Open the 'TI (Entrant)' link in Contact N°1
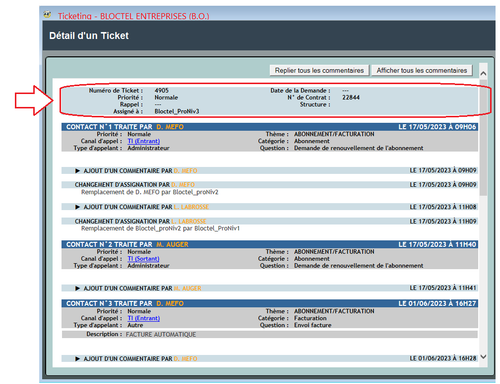This screenshot has height=384, width=500. [144, 141]
